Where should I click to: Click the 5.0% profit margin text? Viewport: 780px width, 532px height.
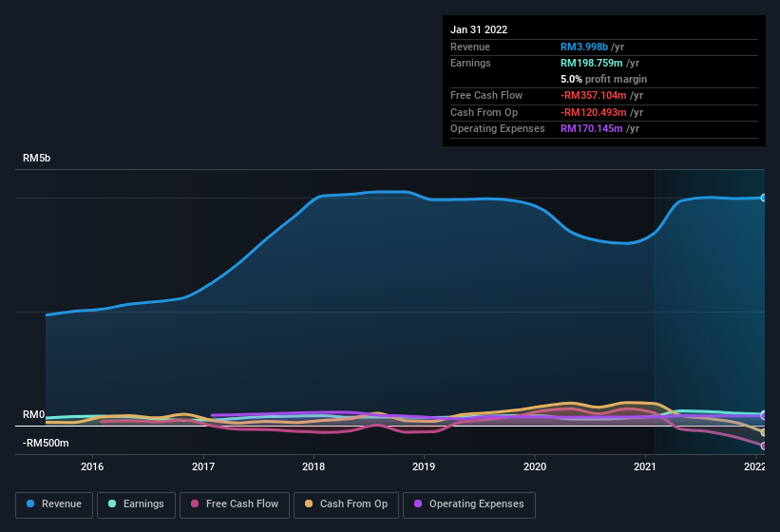603,80
